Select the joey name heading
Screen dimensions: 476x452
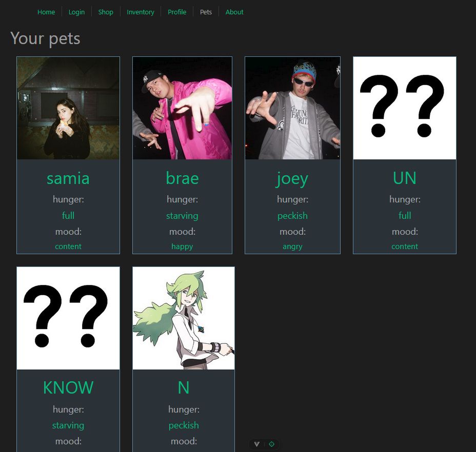click(x=292, y=179)
